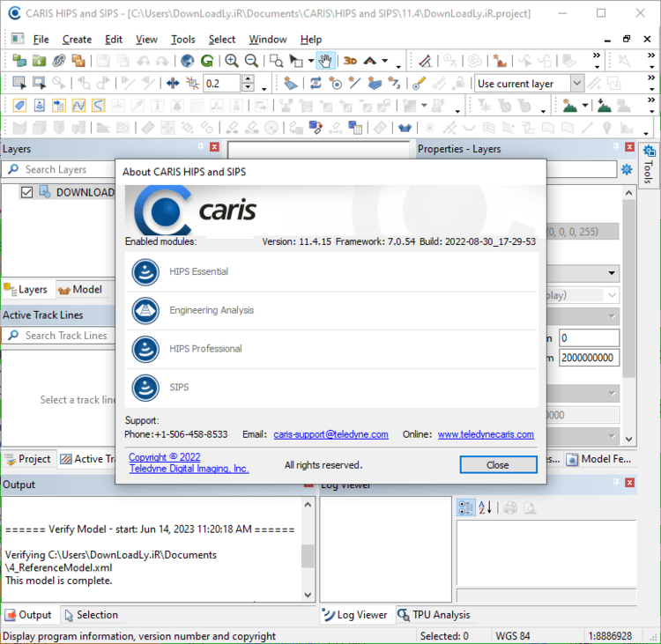Click the 3D view toolbar icon
The height and width of the screenshot is (644, 661).
click(x=350, y=61)
